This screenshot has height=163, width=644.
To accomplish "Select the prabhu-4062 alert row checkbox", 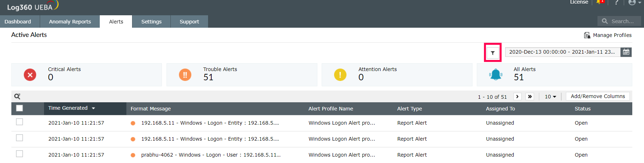I will (20, 154).
